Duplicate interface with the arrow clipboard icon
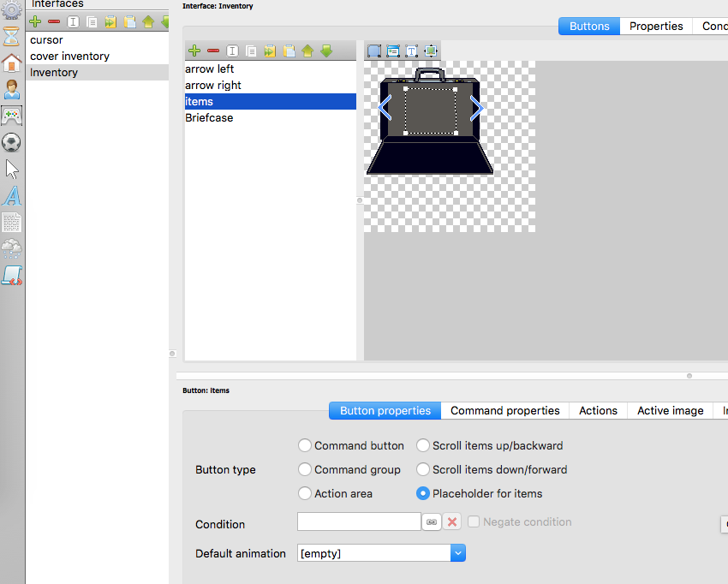Screen dimensions: 728x584 pyautogui.click(x=110, y=21)
